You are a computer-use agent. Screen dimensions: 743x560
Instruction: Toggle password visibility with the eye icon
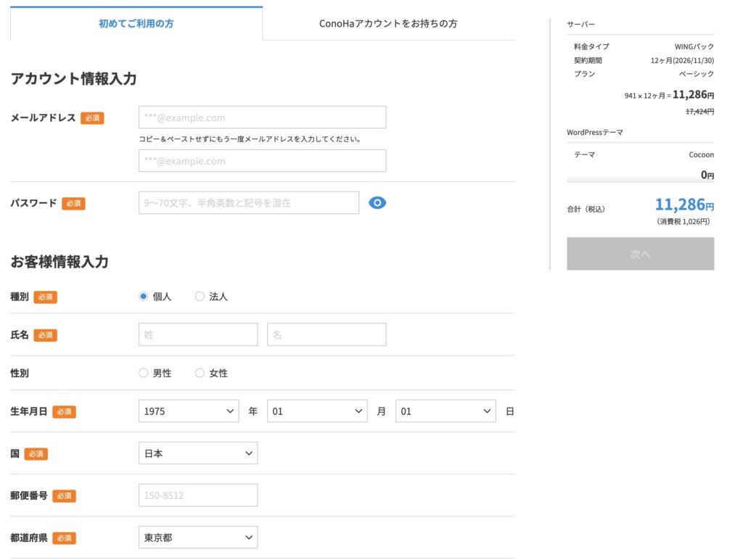click(x=377, y=202)
